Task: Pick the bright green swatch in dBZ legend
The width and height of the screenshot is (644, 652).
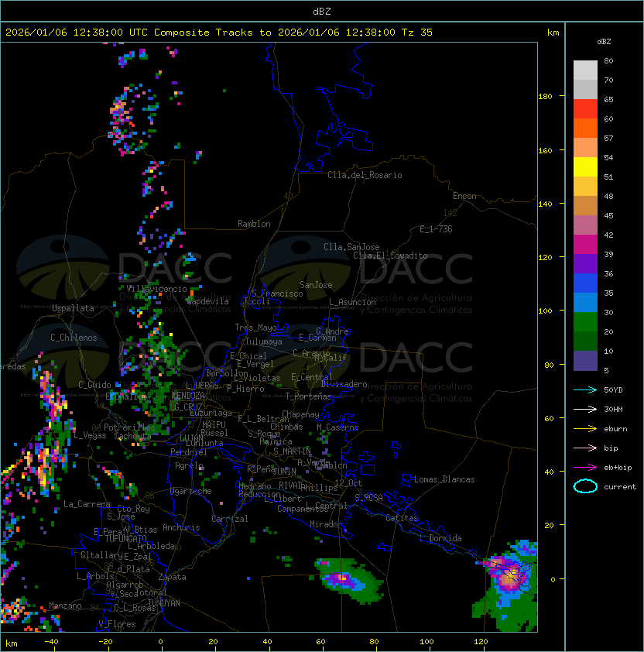Action: click(585, 322)
